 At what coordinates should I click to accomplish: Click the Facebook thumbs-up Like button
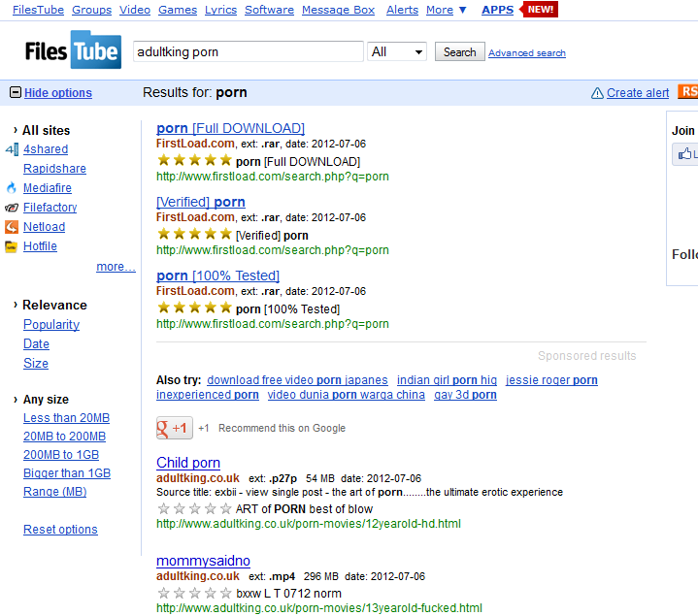pyautogui.click(x=685, y=154)
